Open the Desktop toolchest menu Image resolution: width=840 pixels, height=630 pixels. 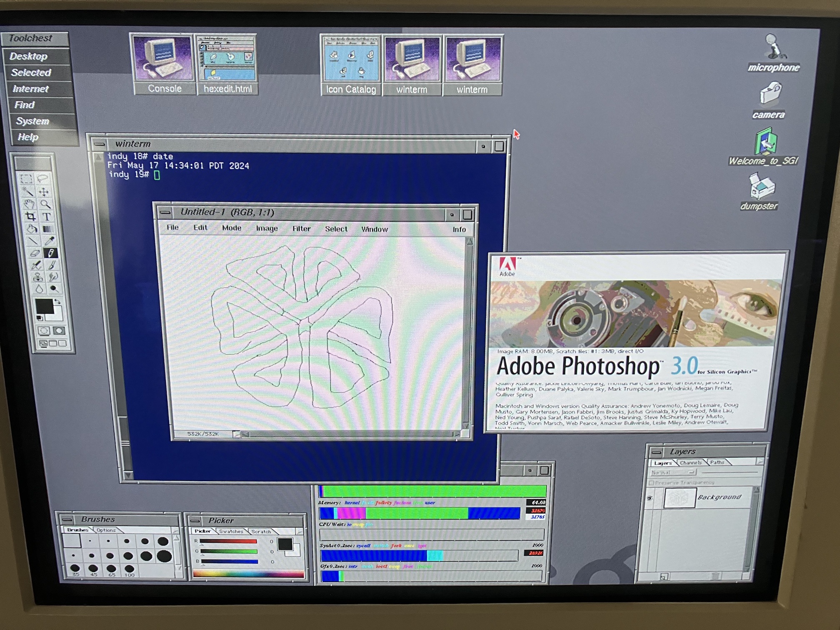click(x=36, y=56)
